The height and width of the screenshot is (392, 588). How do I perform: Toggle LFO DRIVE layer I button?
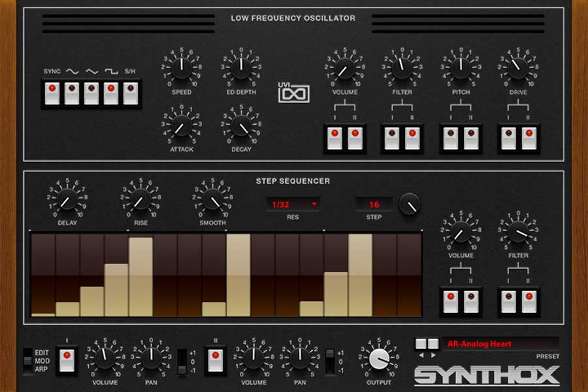point(509,139)
